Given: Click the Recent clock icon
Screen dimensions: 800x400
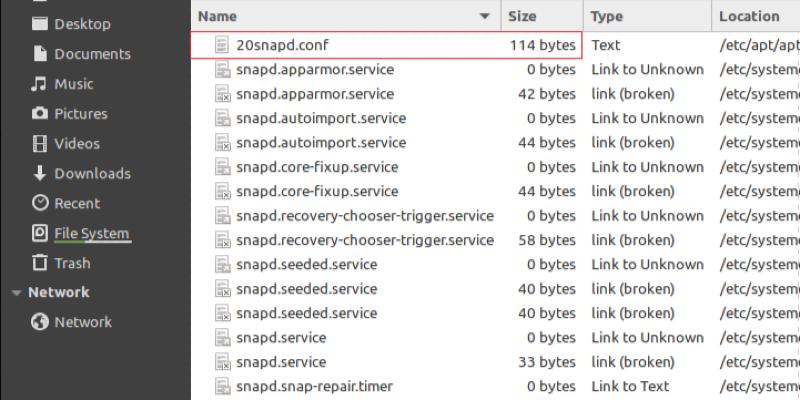Looking at the screenshot, I should 40,203.
